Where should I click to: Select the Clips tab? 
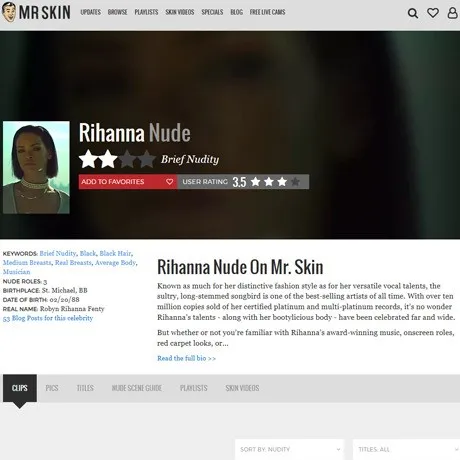20,388
